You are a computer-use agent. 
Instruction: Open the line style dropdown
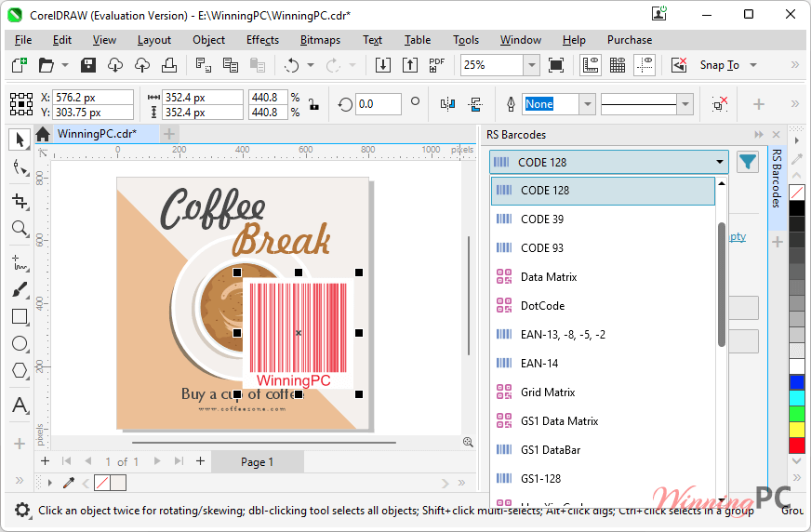tap(685, 104)
